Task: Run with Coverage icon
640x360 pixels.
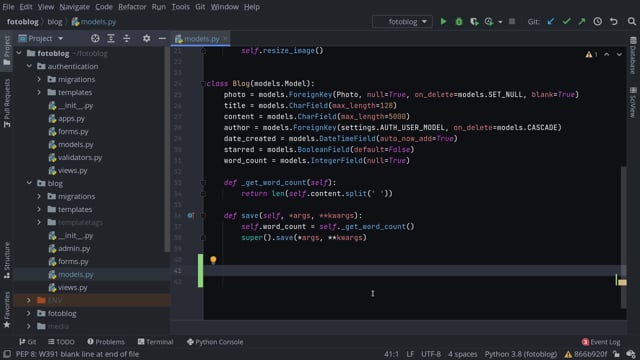Action: [x=474, y=21]
